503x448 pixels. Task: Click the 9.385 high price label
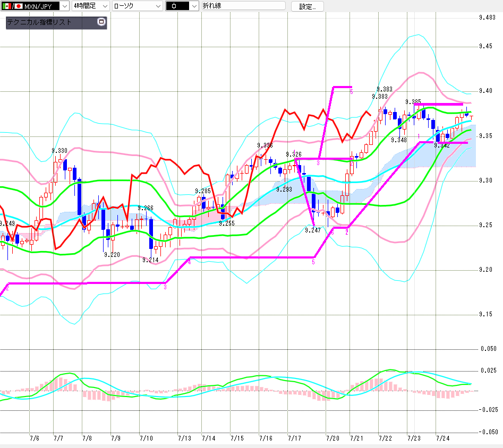click(x=413, y=102)
